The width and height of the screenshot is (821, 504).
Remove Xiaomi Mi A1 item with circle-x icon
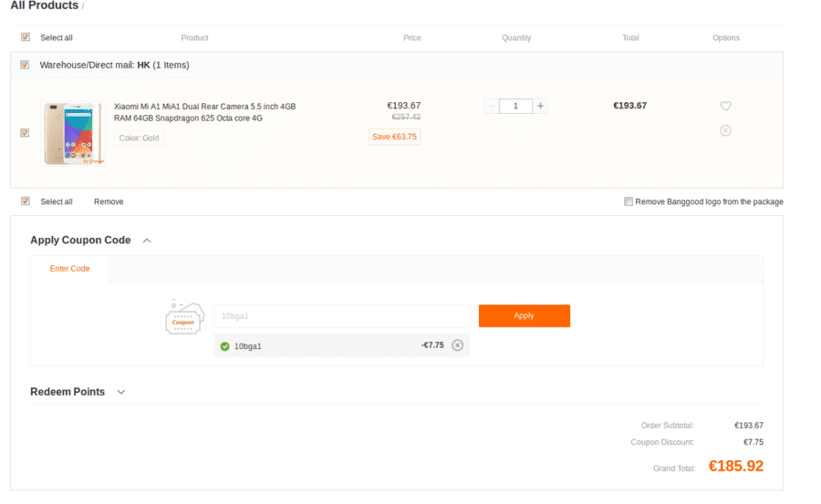725,130
